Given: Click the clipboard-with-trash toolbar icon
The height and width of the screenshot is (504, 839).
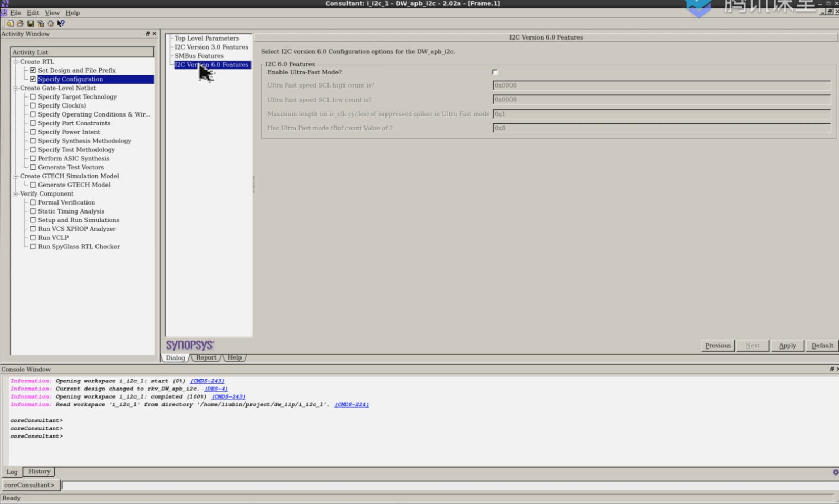Looking at the screenshot, I should 41,23.
